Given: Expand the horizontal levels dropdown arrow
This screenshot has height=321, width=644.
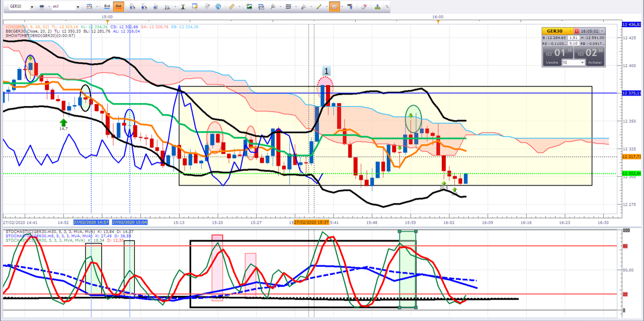Looking at the screenshot, I should coord(296,7).
